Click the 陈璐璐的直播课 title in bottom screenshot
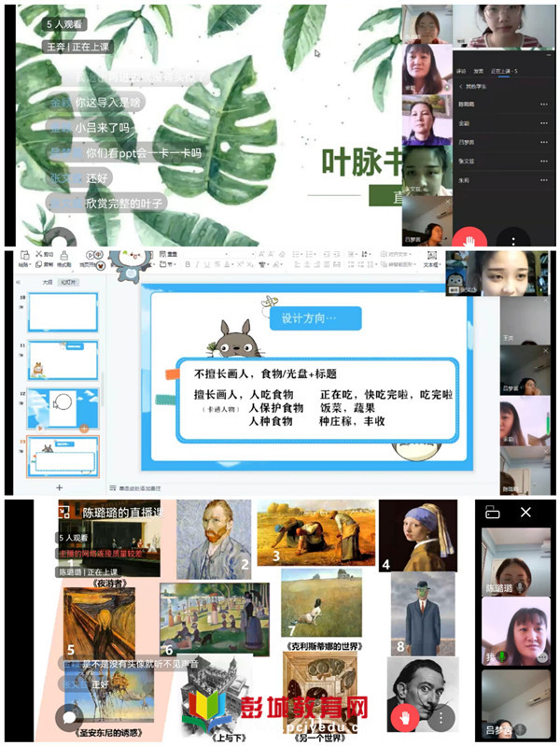Viewport: 560px width, 746px height. click(x=123, y=513)
